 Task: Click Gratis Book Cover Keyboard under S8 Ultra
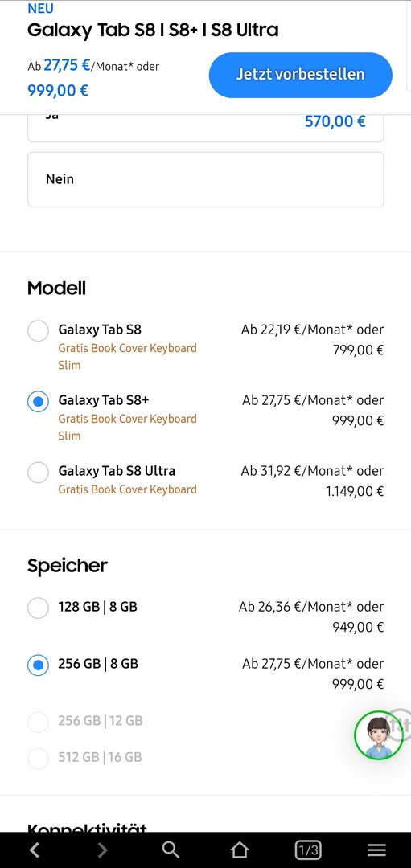pyautogui.click(x=127, y=489)
